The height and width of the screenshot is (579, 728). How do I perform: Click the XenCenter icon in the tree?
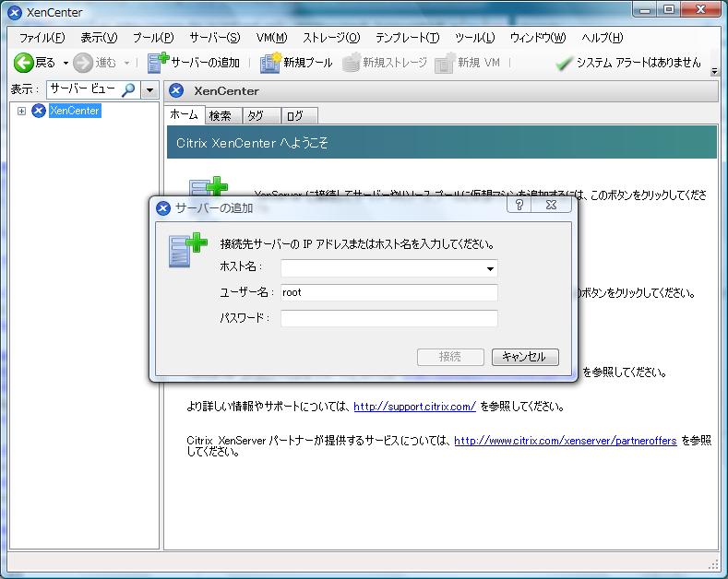(39, 111)
